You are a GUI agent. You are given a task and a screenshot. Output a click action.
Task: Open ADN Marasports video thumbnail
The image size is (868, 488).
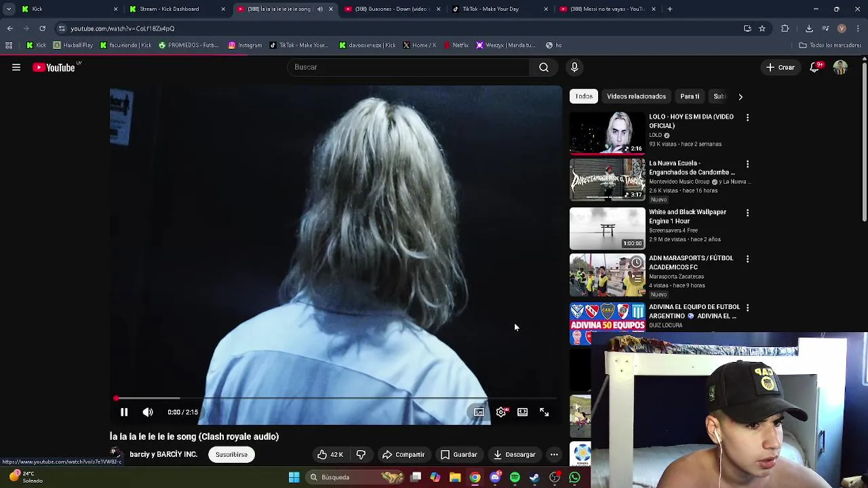tap(608, 275)
